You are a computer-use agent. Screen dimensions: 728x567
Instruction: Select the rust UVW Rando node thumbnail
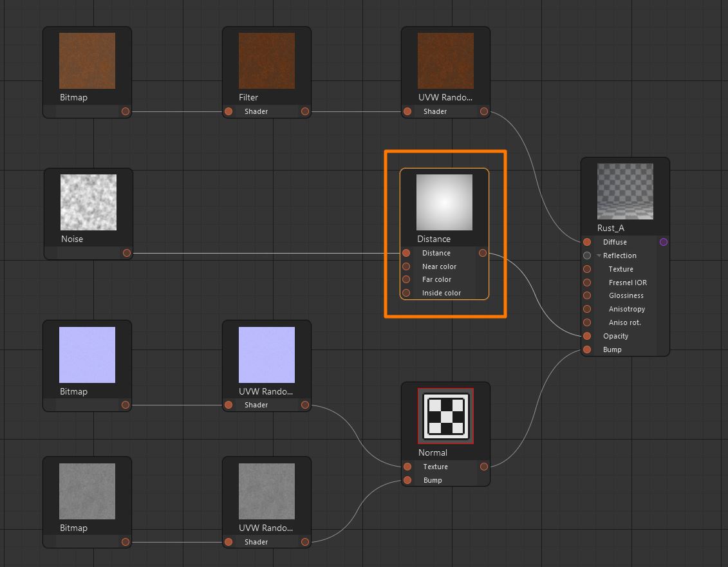445,61
